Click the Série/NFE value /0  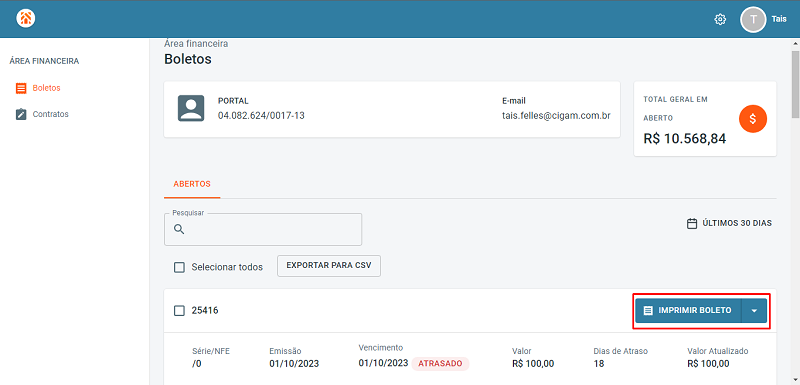[x=196, y=364]
